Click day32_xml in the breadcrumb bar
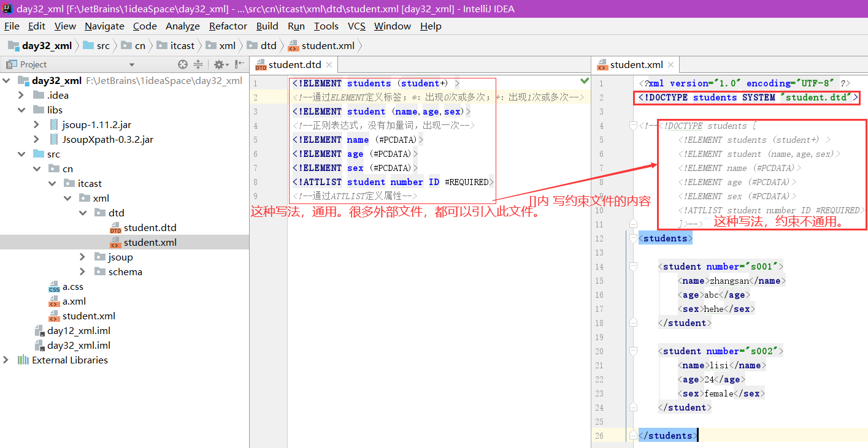 tap(40, 45)
